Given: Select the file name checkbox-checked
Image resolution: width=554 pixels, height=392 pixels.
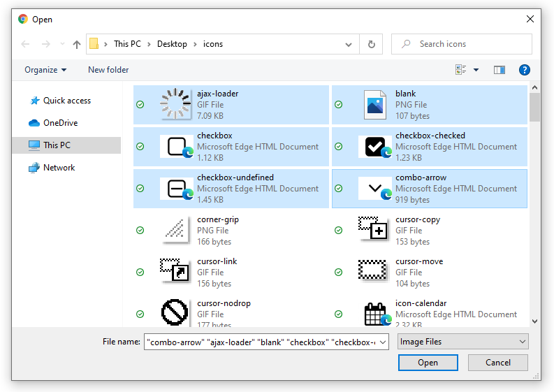Looking at the screenshot, I should point(430,136).
